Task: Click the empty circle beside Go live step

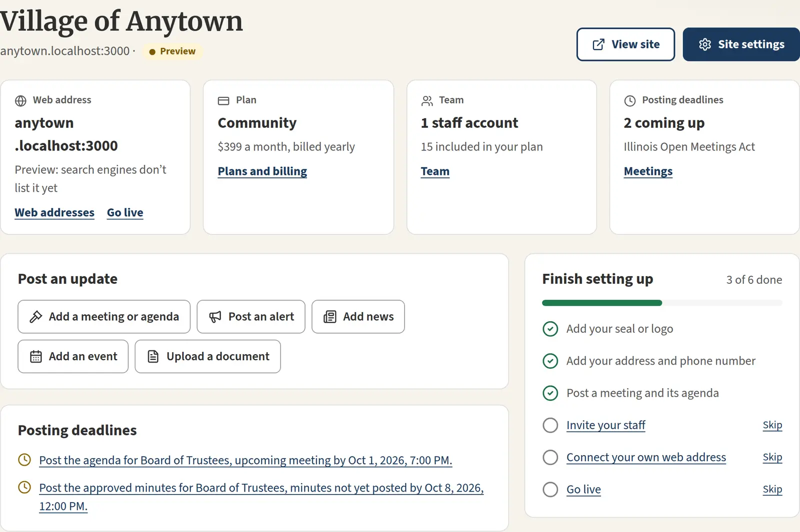Action: pos(550,489)
